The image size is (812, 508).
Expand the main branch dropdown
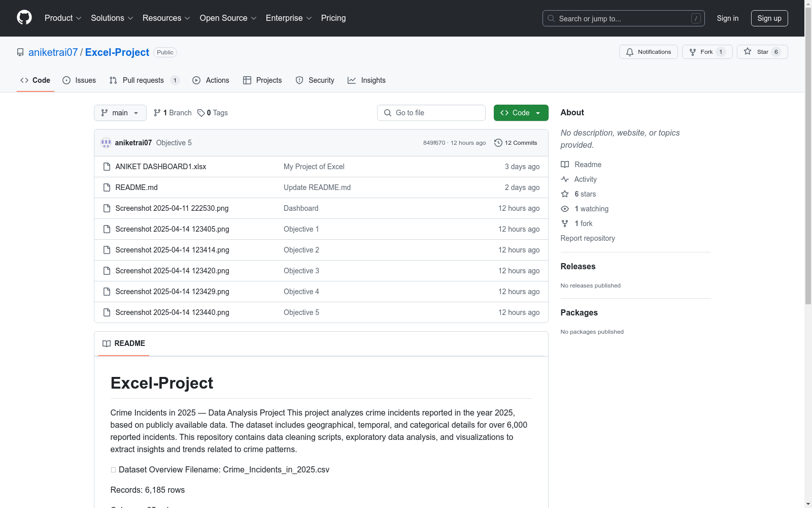coord(120,113)
